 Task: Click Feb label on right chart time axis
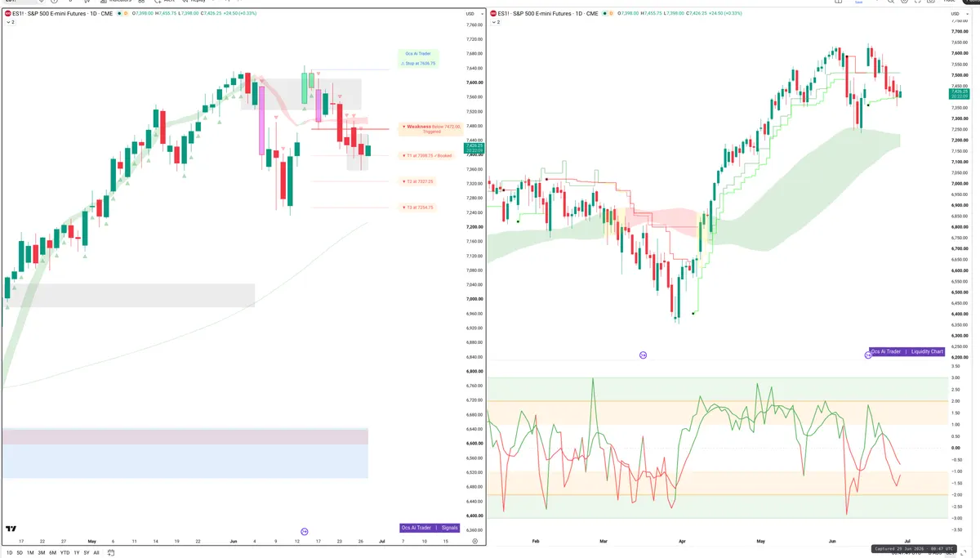click(536, 541)
